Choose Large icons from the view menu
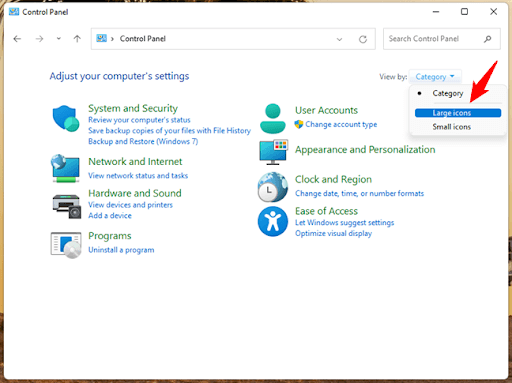512x383 pixels. point(458,113)
